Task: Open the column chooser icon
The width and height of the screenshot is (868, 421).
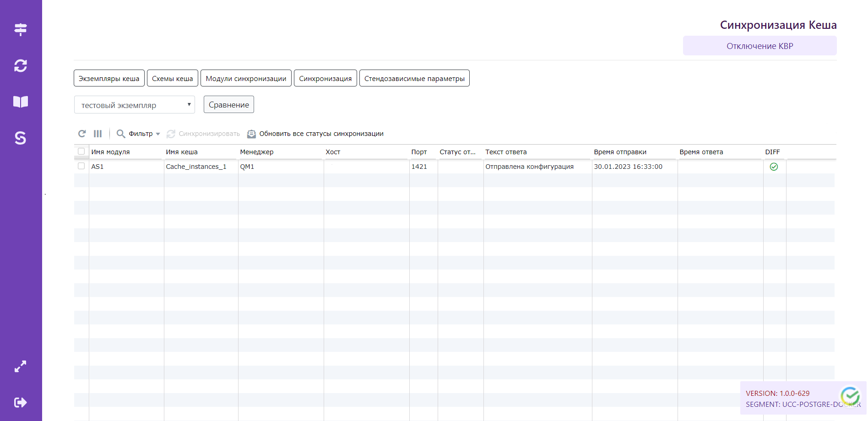Action: pos(98,134)
